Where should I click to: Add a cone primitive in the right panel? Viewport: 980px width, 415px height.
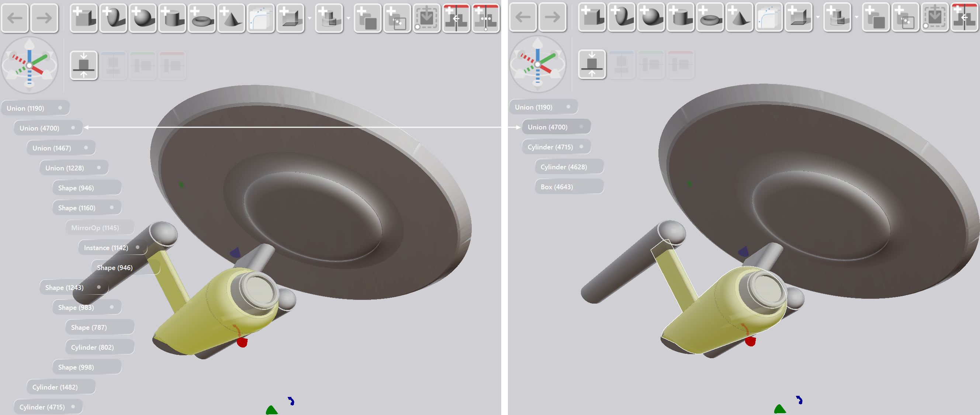click(740, 17)
